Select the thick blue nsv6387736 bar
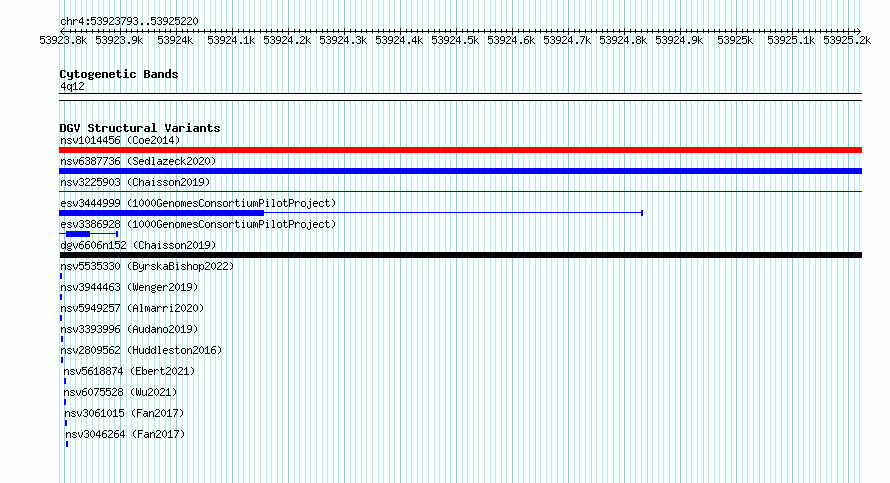The image size is (890, 483). [x=460, y=171]
